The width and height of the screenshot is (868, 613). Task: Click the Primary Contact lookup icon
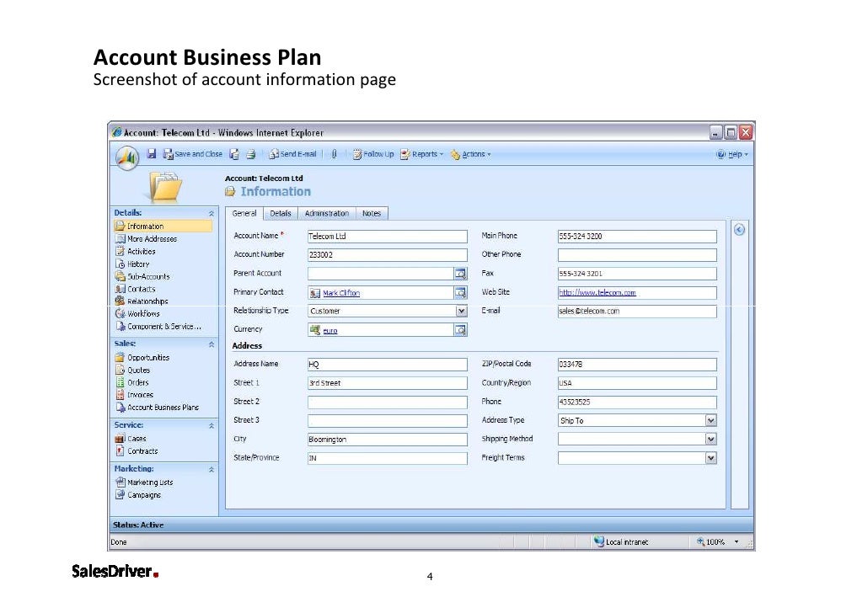click(x=461, y=293)
